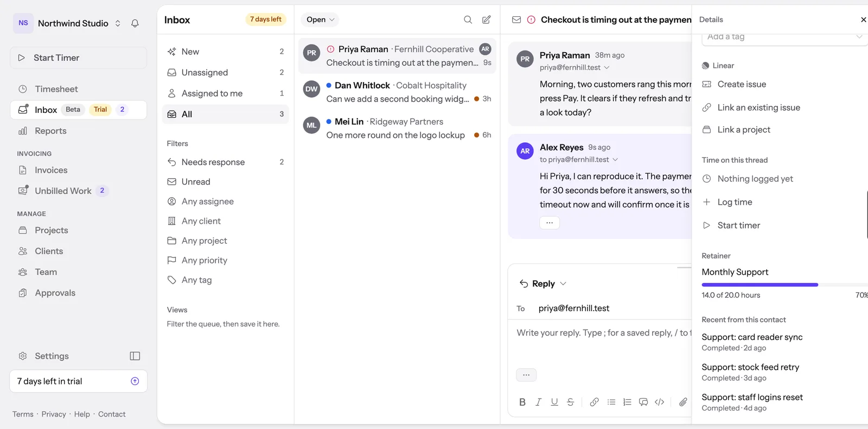Apply italic formatting in reply editor
Screen dimensions: 868x429
538,402
